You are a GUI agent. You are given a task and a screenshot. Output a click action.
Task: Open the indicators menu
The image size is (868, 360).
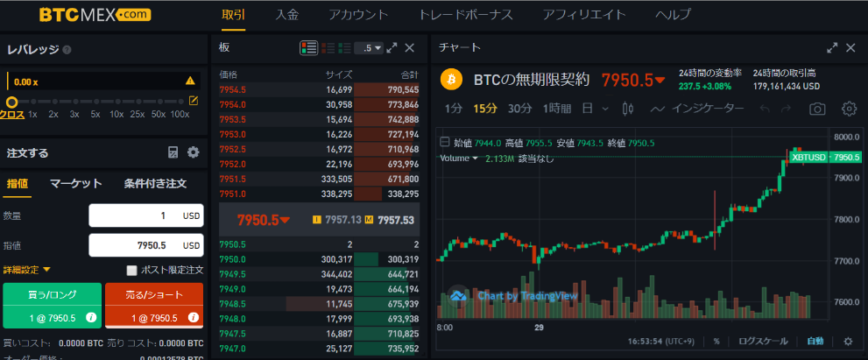(x=696, y=109)
